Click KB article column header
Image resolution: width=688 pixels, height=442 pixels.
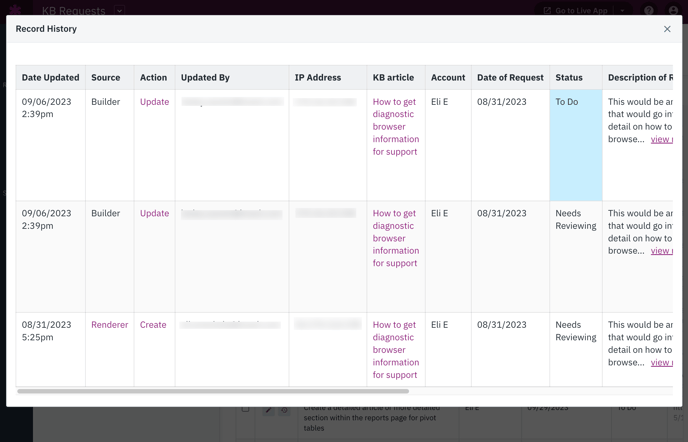point(396,78)
